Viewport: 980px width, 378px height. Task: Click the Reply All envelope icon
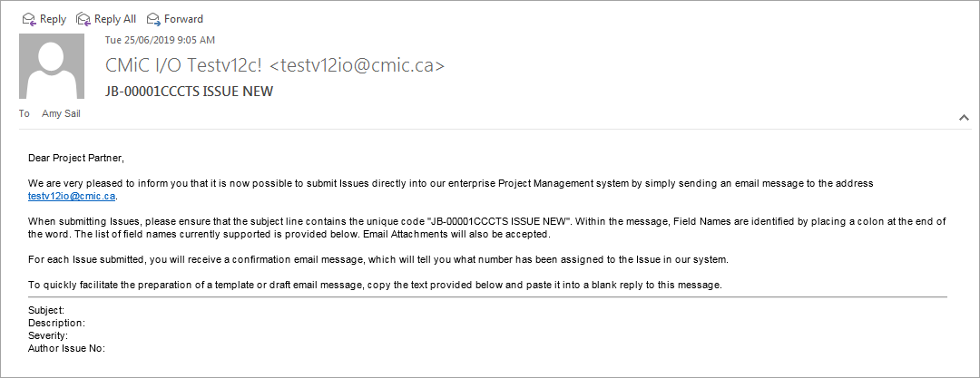[x=83, y=19]
